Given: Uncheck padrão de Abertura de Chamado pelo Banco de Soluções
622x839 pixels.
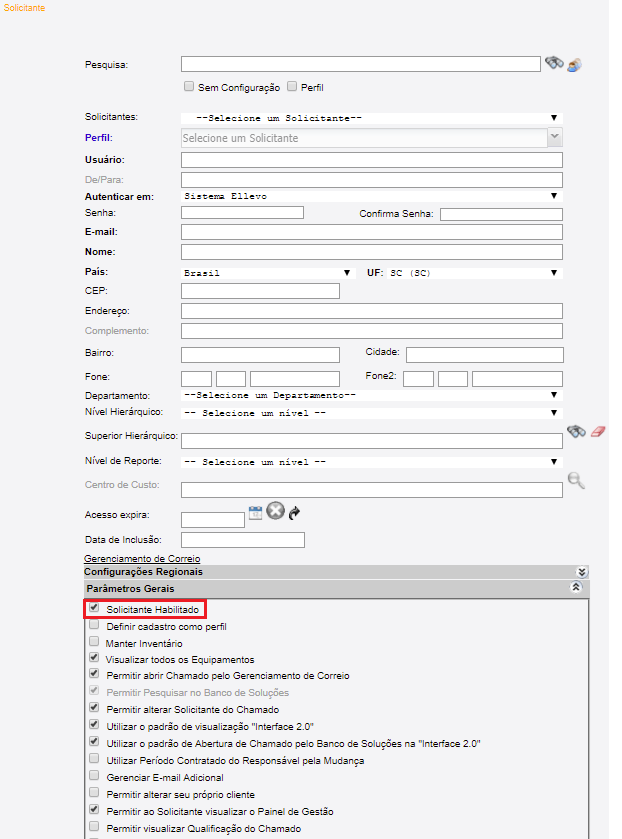Looking at the screenshot, I should point(94,742).
